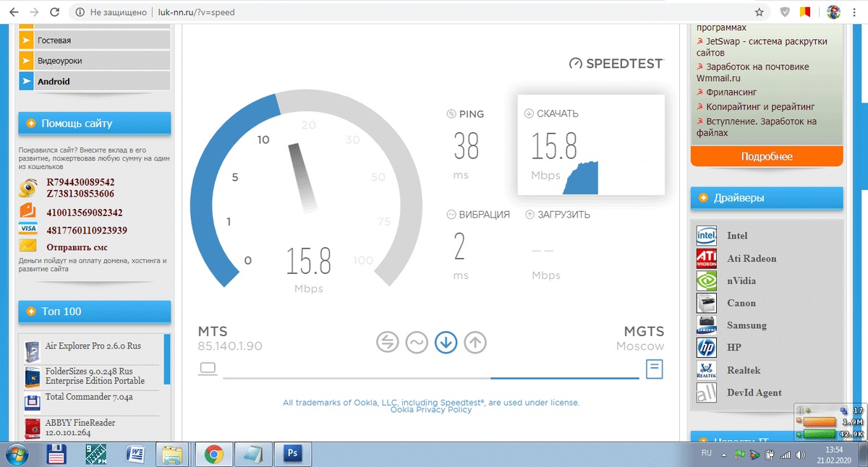Click the Ookla Privacy Policy link
Screen dimensions: 868x467
tap(431, 410)
